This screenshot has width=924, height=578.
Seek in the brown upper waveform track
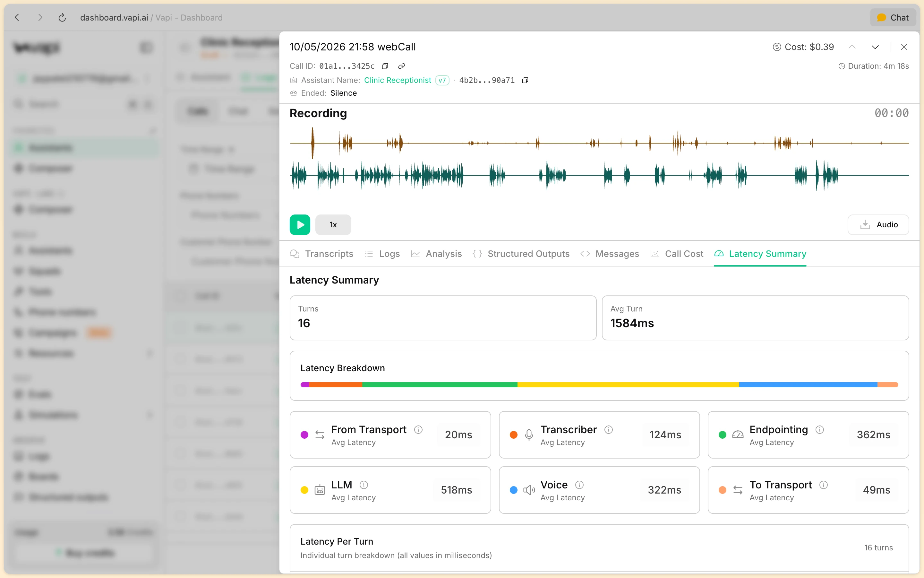[x=599, y=143]
